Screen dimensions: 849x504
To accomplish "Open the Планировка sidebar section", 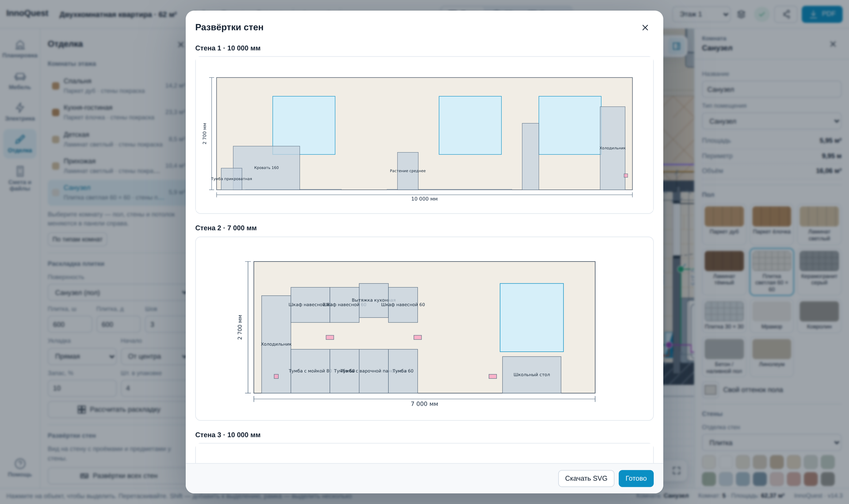I will pos(20,49).
